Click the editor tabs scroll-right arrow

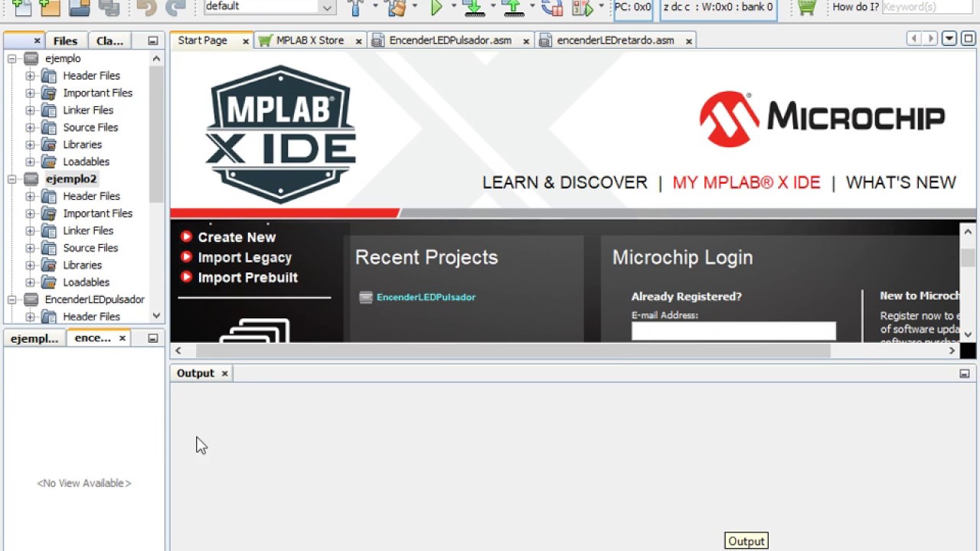tap(931, 38)
